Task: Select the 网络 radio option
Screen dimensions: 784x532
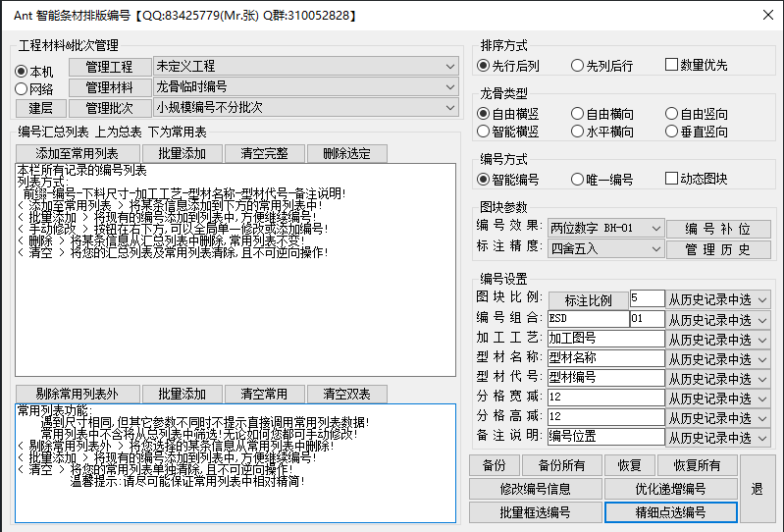Action: [22, 89]
